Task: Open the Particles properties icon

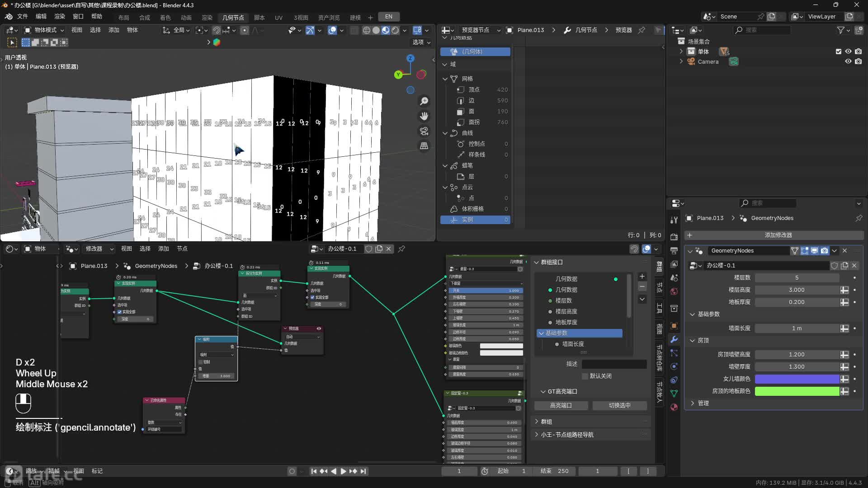Action: pyautogui.click(x=674, y=353)
